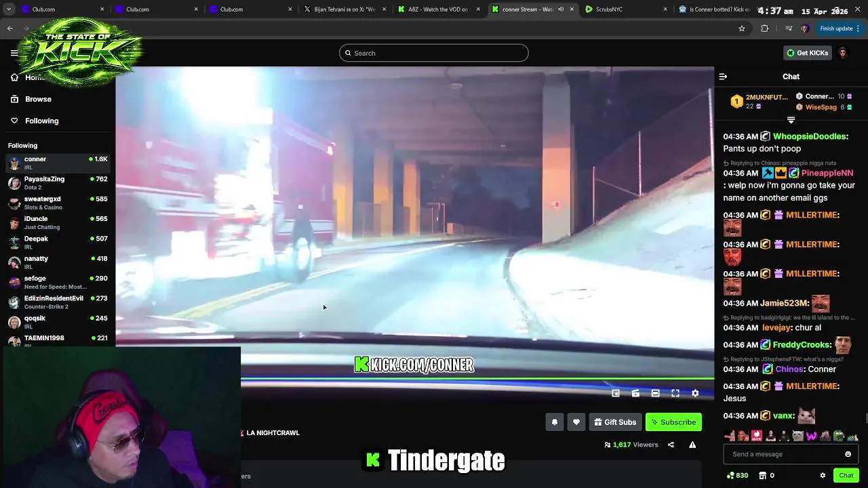Click the number 1 leaderboard badge icon
Viewport: 868px width, 488px height.
736,102
